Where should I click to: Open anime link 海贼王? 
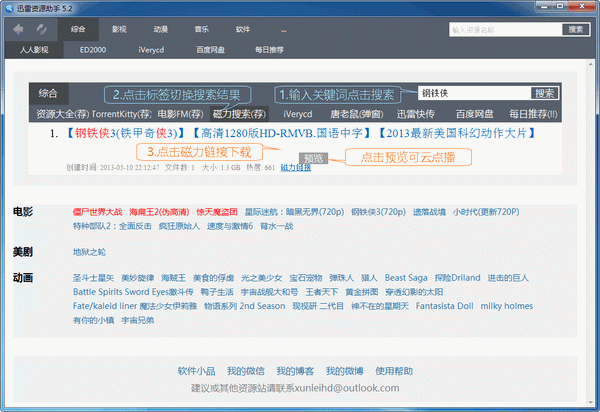tap(173, 278)
